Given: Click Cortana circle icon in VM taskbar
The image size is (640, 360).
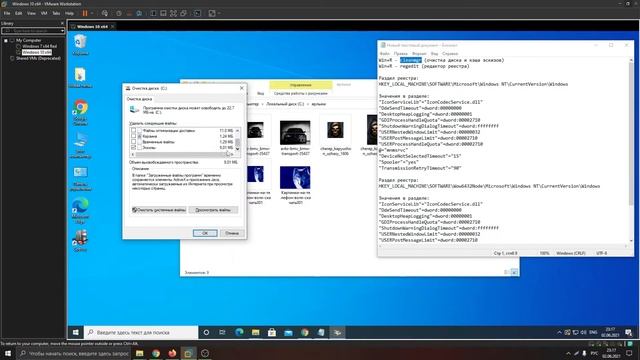Looking at the screenshot, I should click(x=206, y=333).
